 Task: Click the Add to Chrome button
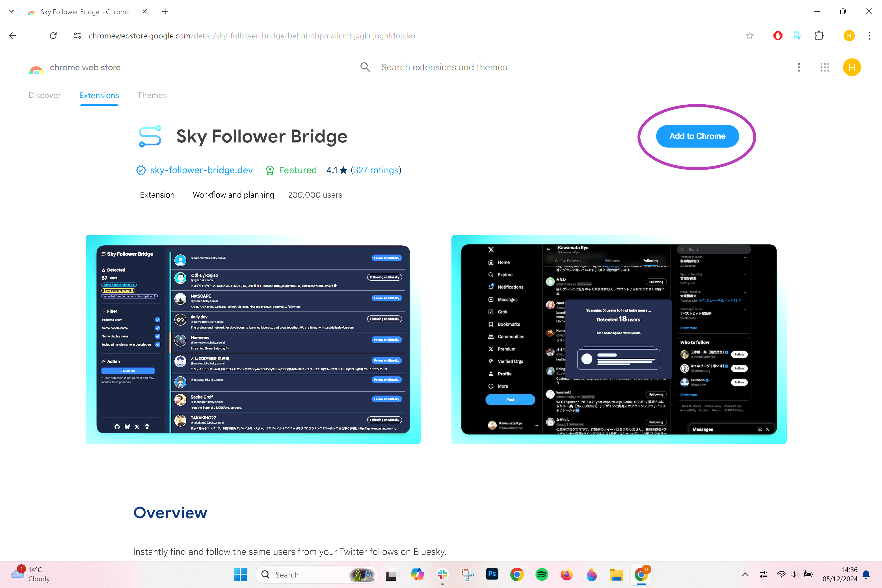click(x=697, y=136)
